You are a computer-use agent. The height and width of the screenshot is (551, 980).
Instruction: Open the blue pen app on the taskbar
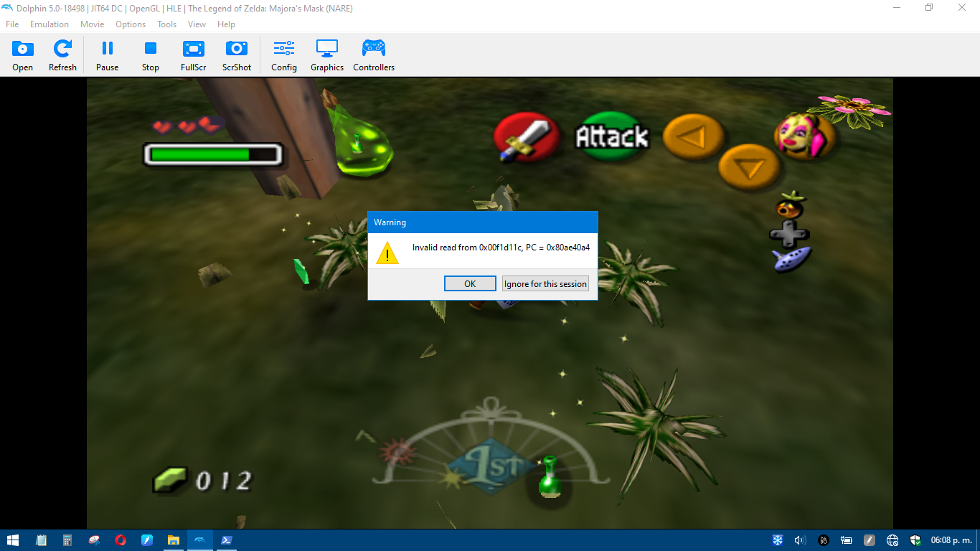point(147,540)
